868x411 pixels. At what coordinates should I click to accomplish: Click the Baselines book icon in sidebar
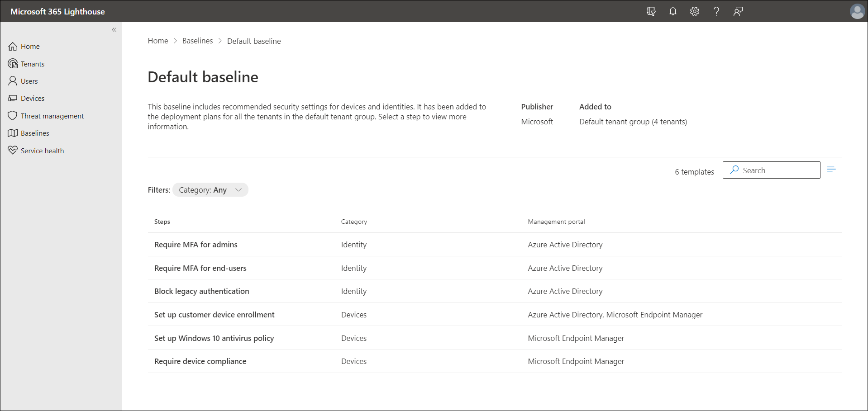point(13,133)
